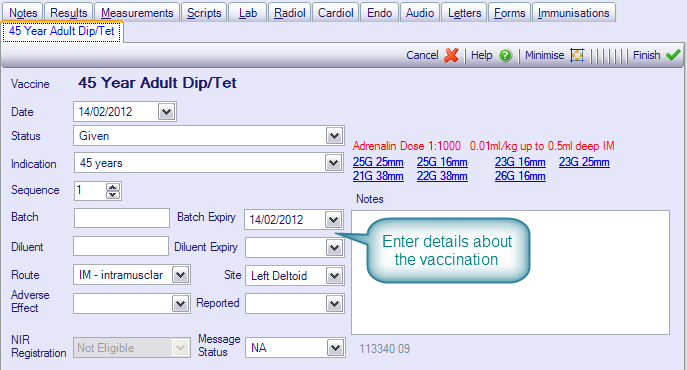This screenshot has height=370, width=687.
Task: Open the Adverse Effect dropdown
Action: pyautogui.click(x=181, y=303)
